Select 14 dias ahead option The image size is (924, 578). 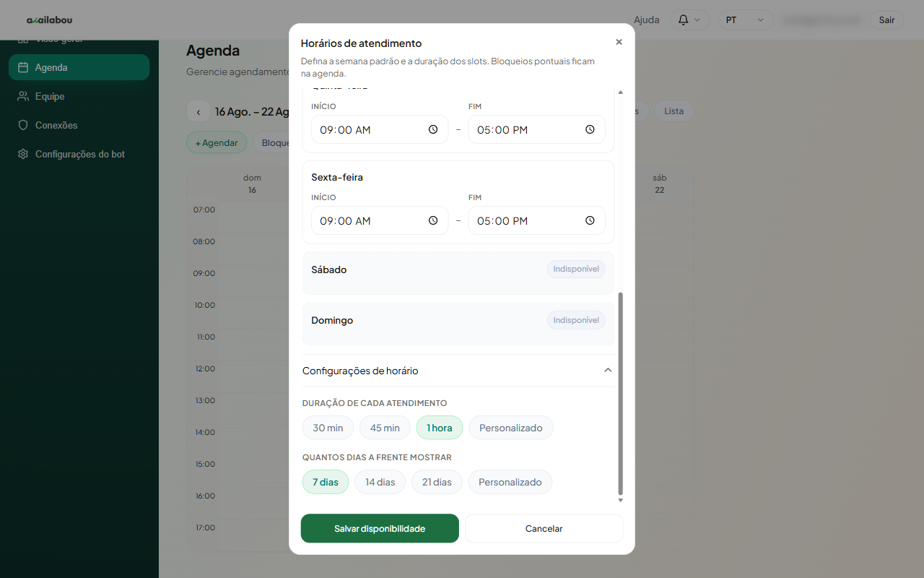pos(380,482)
